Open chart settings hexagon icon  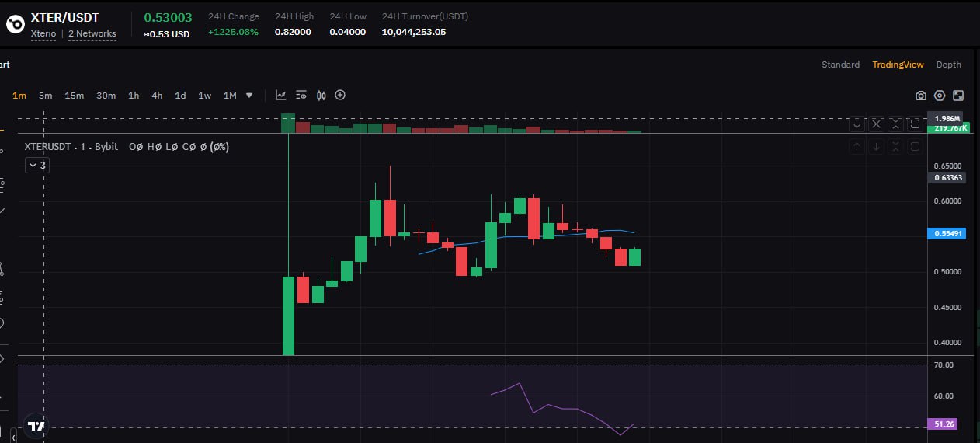tap(940, 96)
